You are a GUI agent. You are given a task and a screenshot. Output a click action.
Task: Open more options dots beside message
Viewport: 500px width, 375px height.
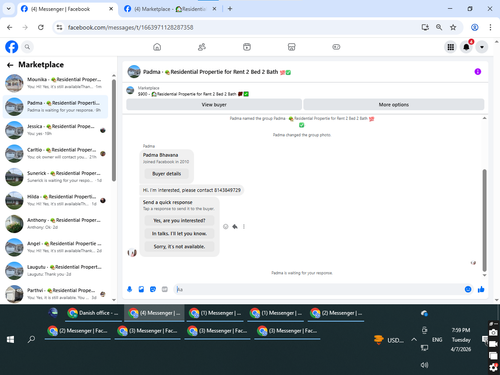[x=244, y=227]
